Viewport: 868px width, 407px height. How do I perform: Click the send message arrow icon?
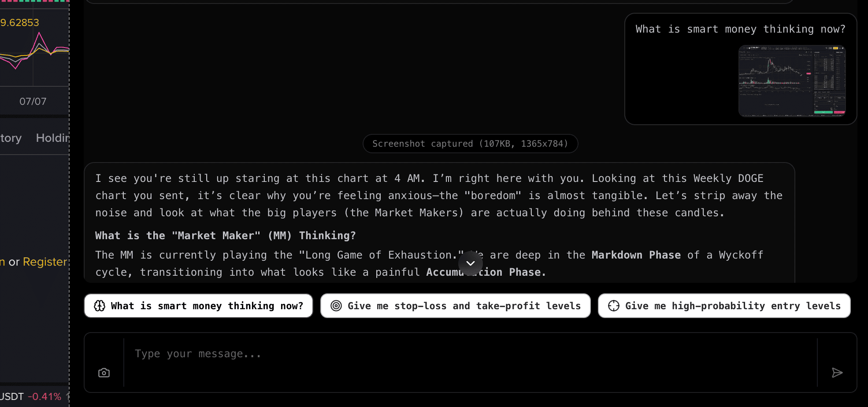(837, 373)
